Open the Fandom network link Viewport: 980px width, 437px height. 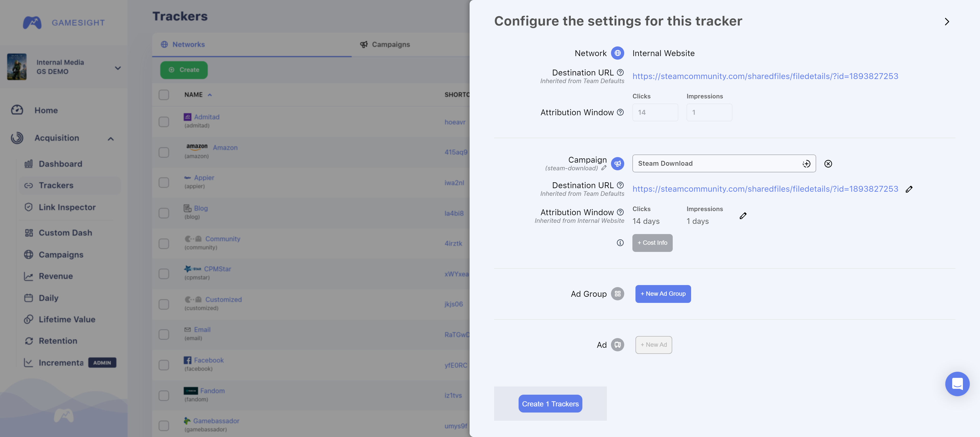tap(212, 391)
